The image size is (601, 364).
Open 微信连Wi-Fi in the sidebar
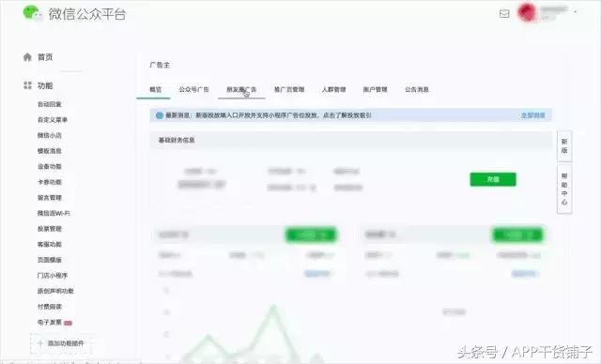(x=54, y=213)
